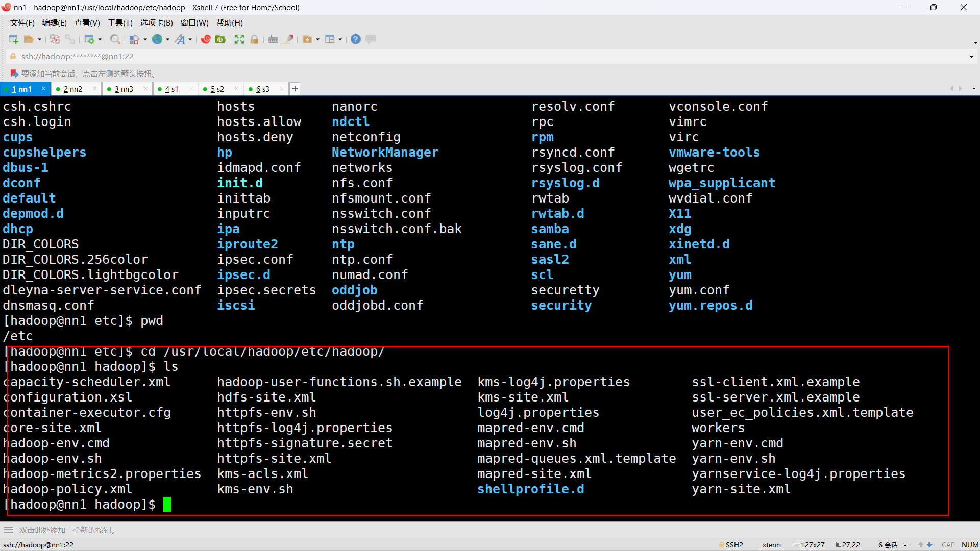Screen dimensions: 980x551
Task: Close the 2 nn2 session tab
Action: (x=94, y=89)
